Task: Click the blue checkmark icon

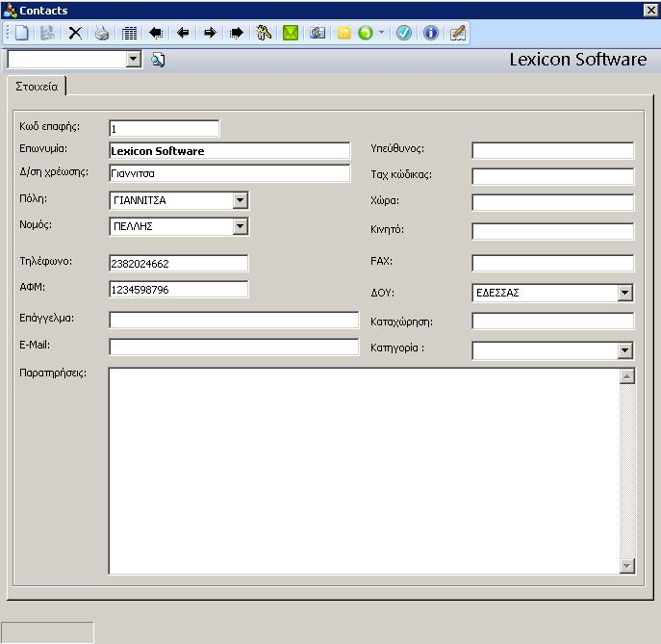Action: pyautogui.click(x=404, y=33)
